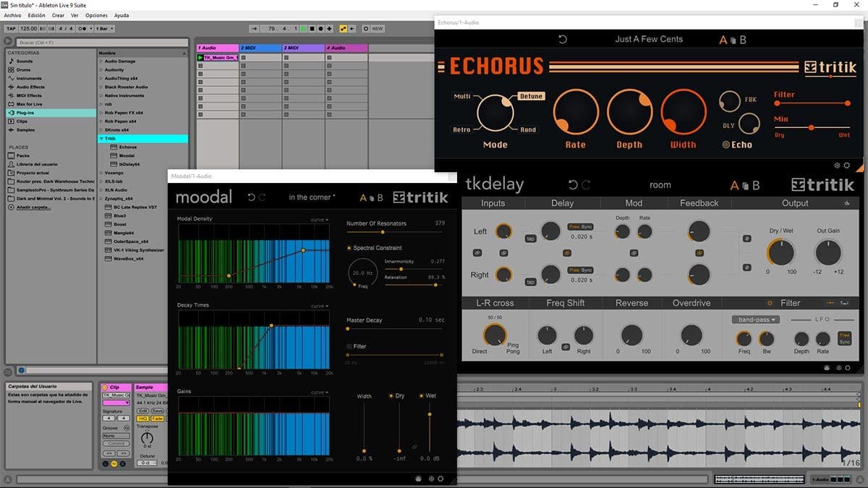Open Moodal settings gear icon
The height and width of the screenshot is (488, 868).
point(441,478)
